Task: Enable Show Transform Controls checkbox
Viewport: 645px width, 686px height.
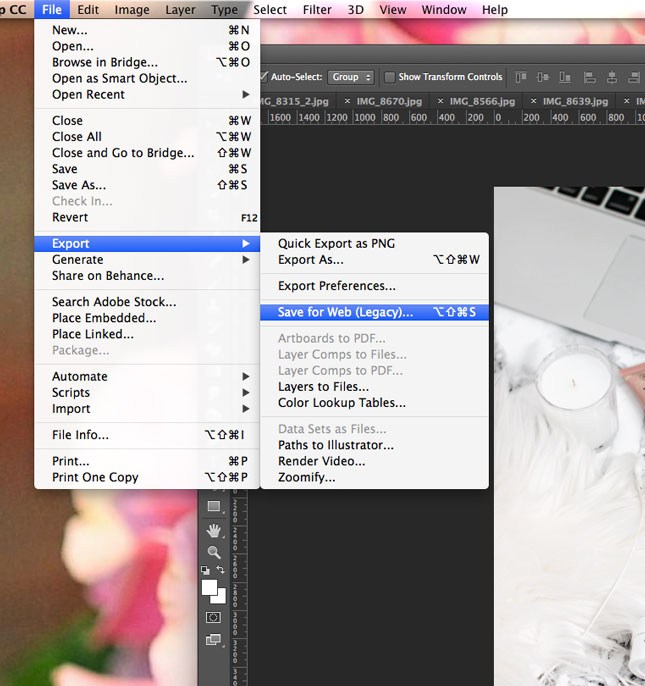Action: 389,77
